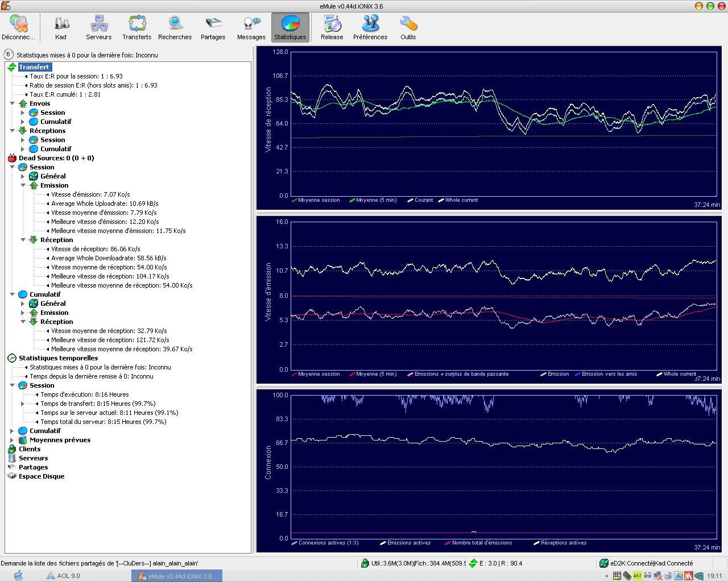Click eMule v0.44d iONiX taskbar button
Screen dimensions: 728x582
click(x=176, y=576)
